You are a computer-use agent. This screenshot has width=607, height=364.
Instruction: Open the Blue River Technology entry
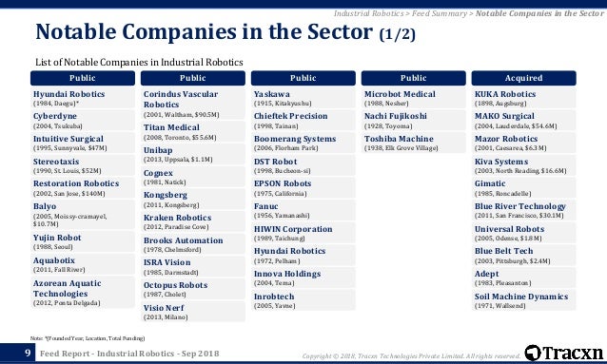[523, 210]
